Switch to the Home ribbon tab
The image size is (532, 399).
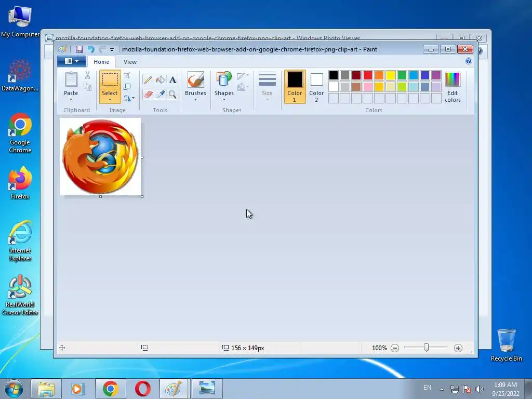(x=101, y=62)
